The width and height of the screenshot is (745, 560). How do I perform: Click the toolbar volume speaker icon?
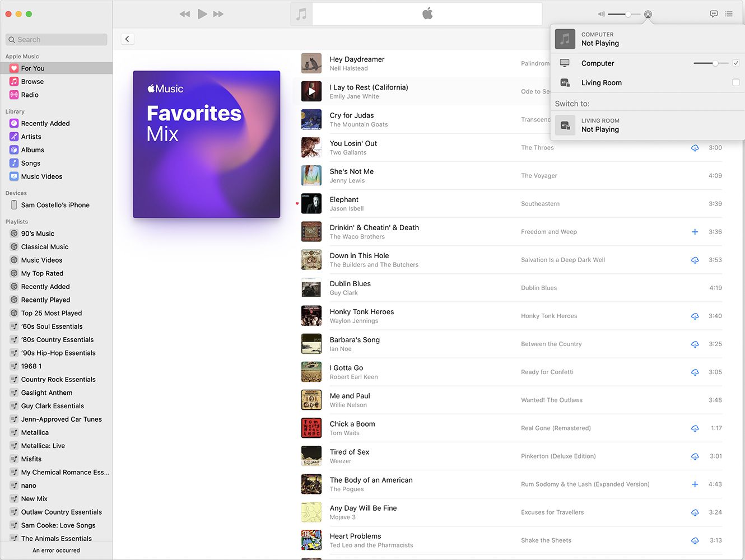point(601,14)
